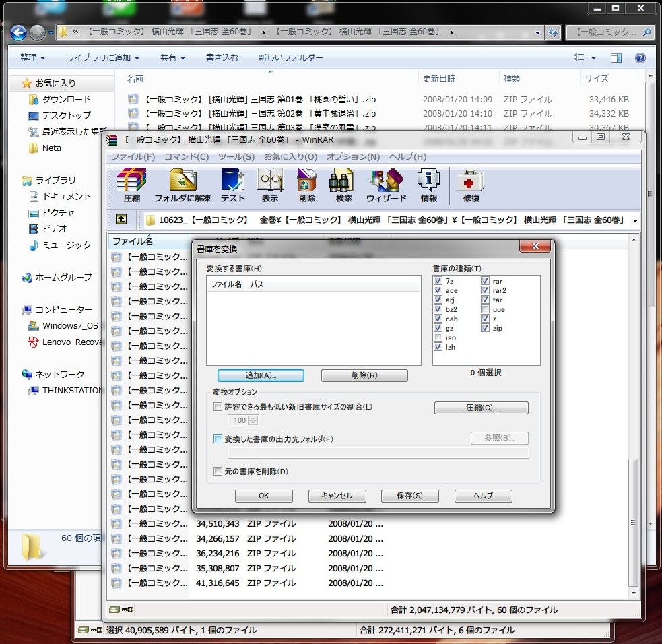Expand the WinRAR path dropdown arrow
The height and width of the screenshot is (644, 662).
click(635, 220)
